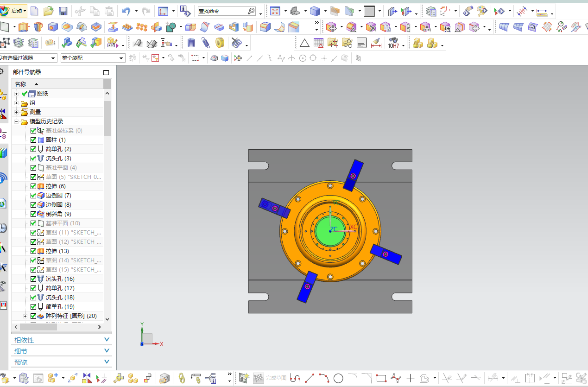The image size is (588, 387).
Task: Open the 整个装配 scope dropdown
Action: [122, 58]
